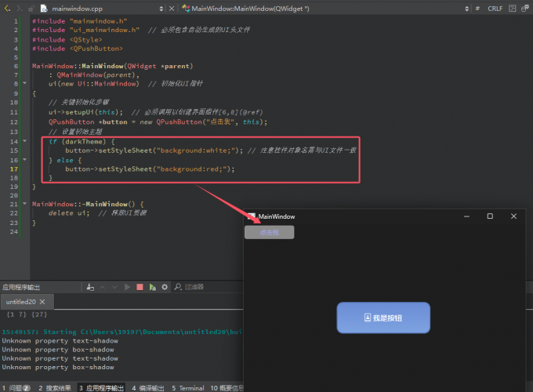
Task: Click the 我是按钮 blue button
Action: point(383,318)
